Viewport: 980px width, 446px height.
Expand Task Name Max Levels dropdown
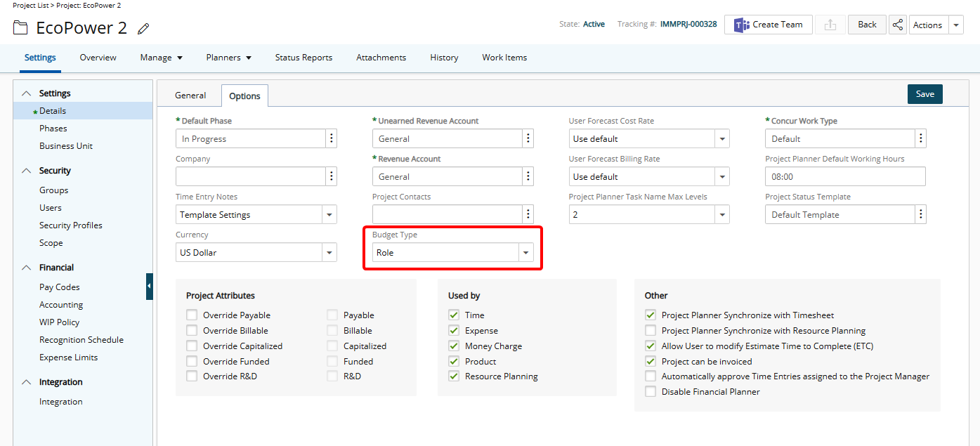(722, 214)
